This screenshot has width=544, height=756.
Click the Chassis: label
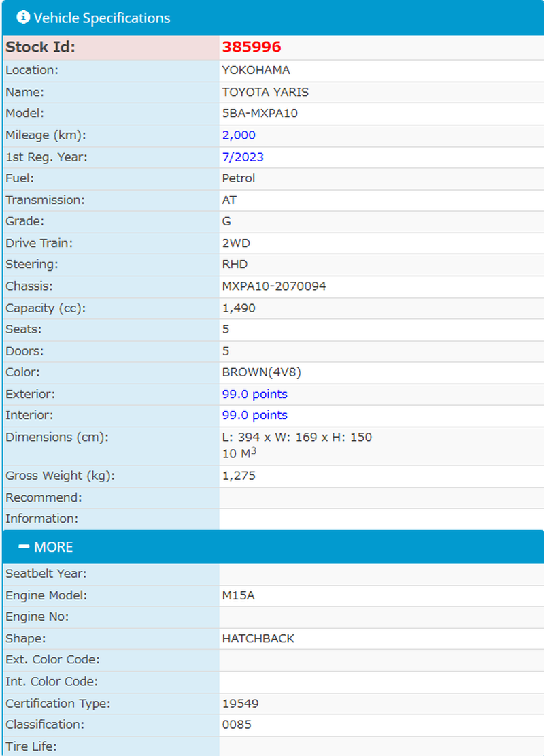click(x=29, y=286)
